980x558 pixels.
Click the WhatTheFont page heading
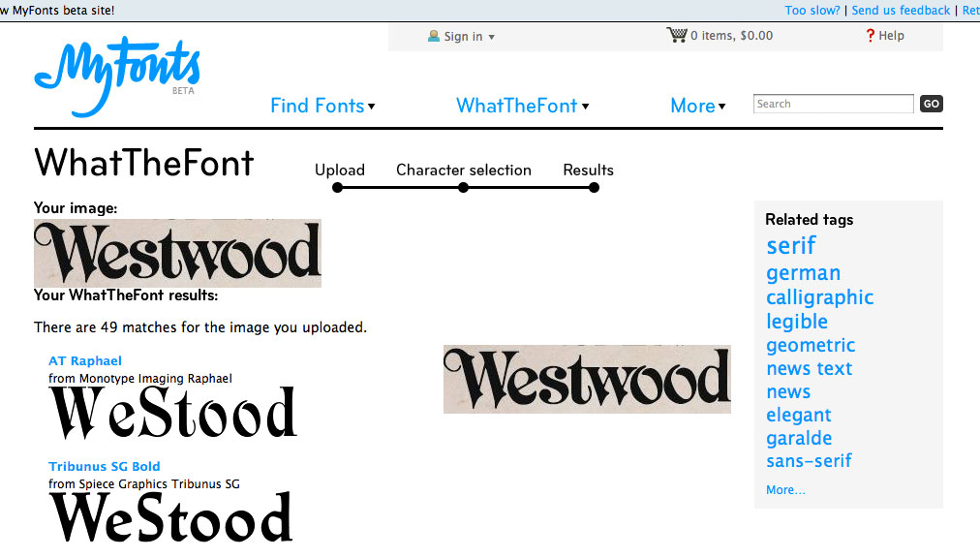[143, 164]
